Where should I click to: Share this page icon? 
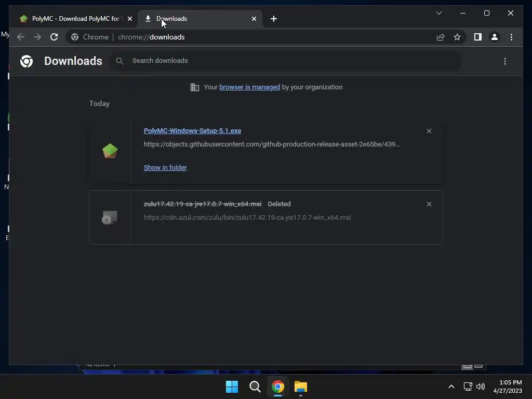tap(441, 37)
